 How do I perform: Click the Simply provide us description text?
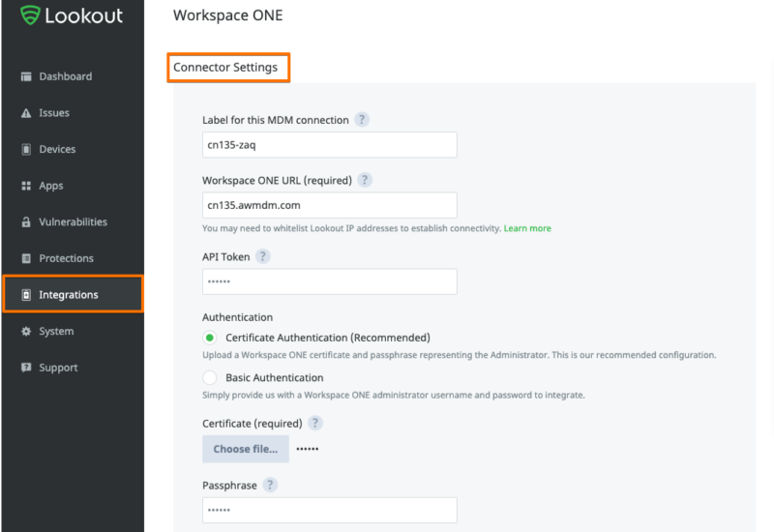[x=394, y=395]
